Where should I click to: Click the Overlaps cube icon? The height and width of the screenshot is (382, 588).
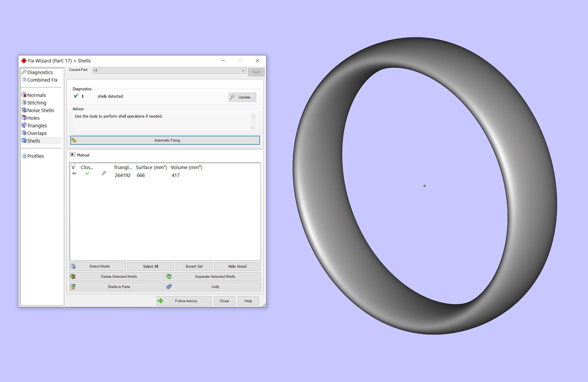tap(24, 133)
